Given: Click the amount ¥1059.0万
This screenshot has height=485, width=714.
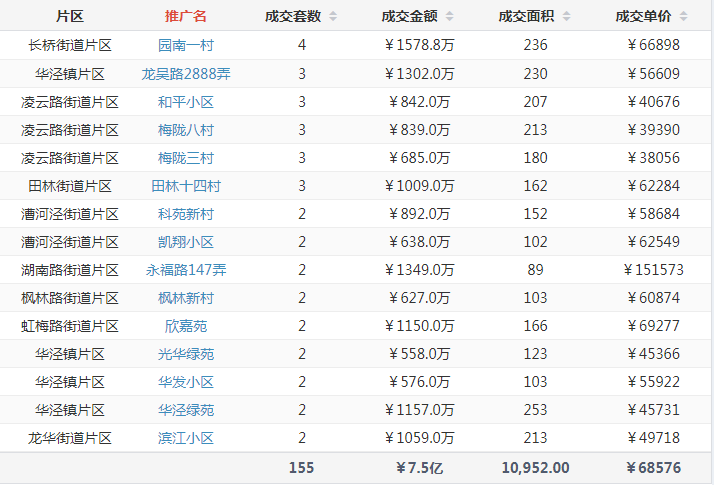Looking at the screenshot, I should (419, 438).
